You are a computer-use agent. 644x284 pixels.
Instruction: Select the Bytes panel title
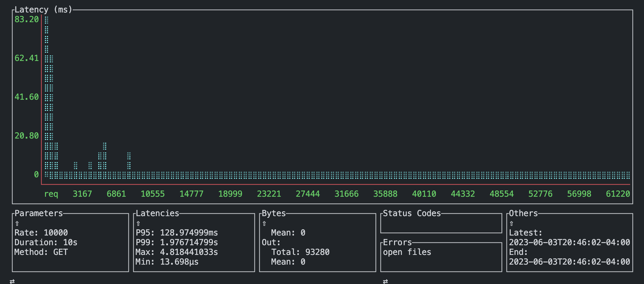[274, 213]
